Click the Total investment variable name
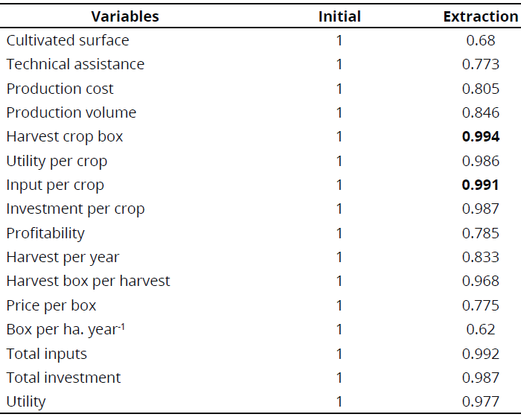521x420 pixels. coord(63,378)
